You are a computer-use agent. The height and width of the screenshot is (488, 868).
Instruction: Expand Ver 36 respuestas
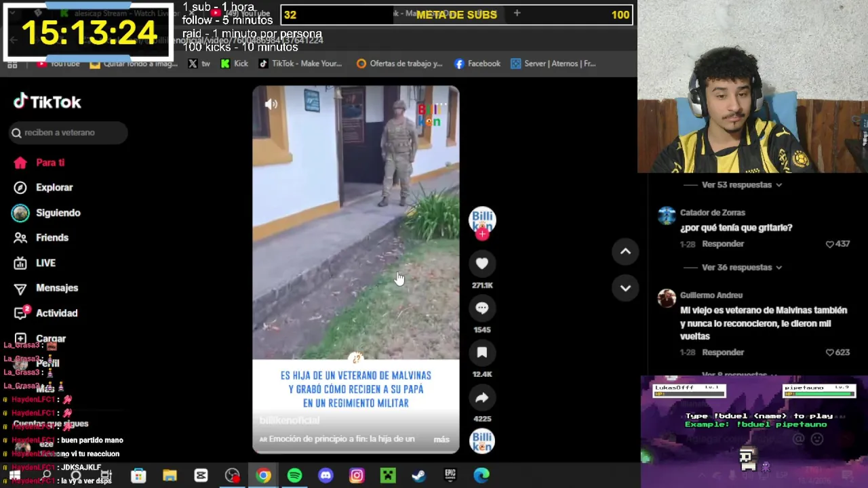pos(742,268)
